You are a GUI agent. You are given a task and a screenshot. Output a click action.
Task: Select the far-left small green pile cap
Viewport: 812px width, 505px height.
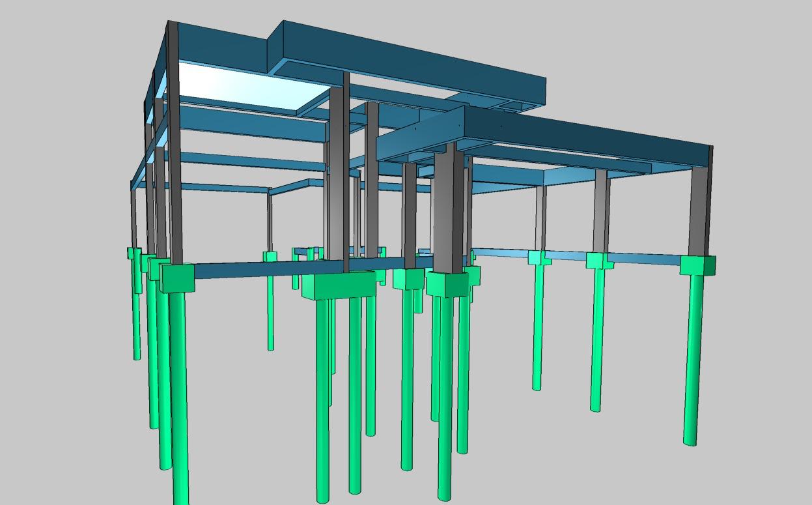[134, 253]
